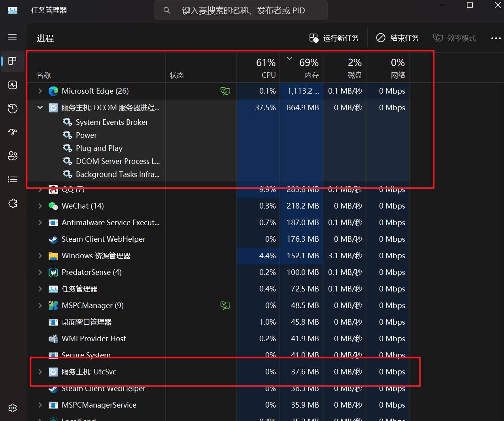Expand the Antimalware Service Executable group
The image size is (504, 421).
[x=40, y=222]
